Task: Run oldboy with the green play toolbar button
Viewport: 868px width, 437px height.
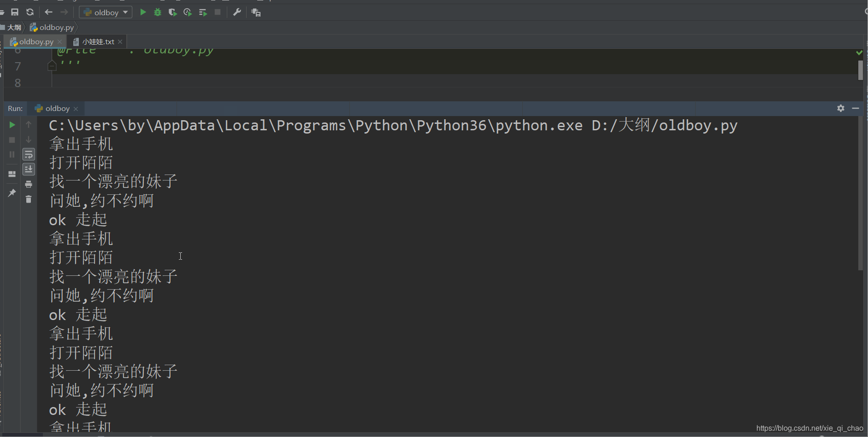Action: coord(143,12)
